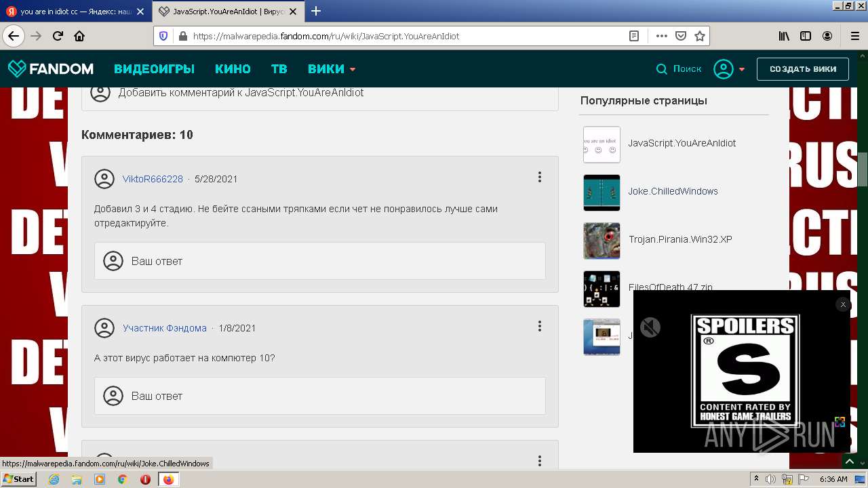Image resolution: width=868 pixels, height=488 pixels.
Task: Open Action Center flag icon
Action: (804, 479)
